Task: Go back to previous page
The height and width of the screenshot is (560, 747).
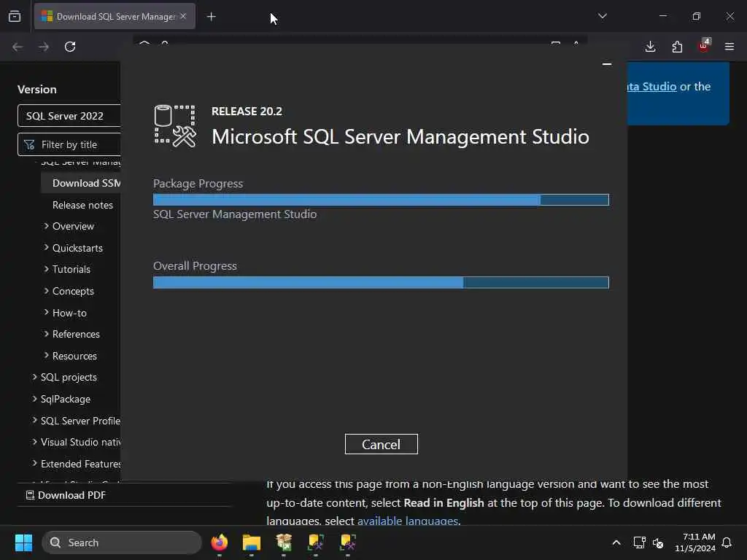Action: click(x=18, y=47)
